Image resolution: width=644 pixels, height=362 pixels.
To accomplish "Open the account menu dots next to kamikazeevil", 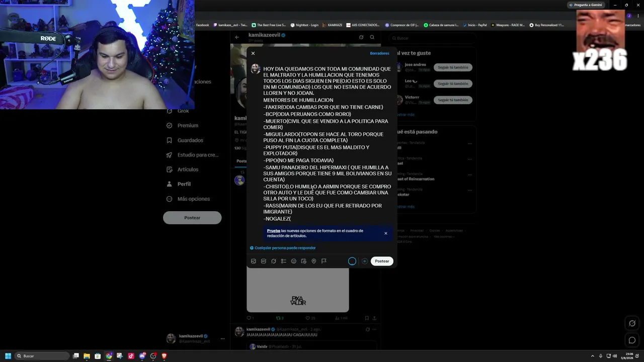I will 222,338.
